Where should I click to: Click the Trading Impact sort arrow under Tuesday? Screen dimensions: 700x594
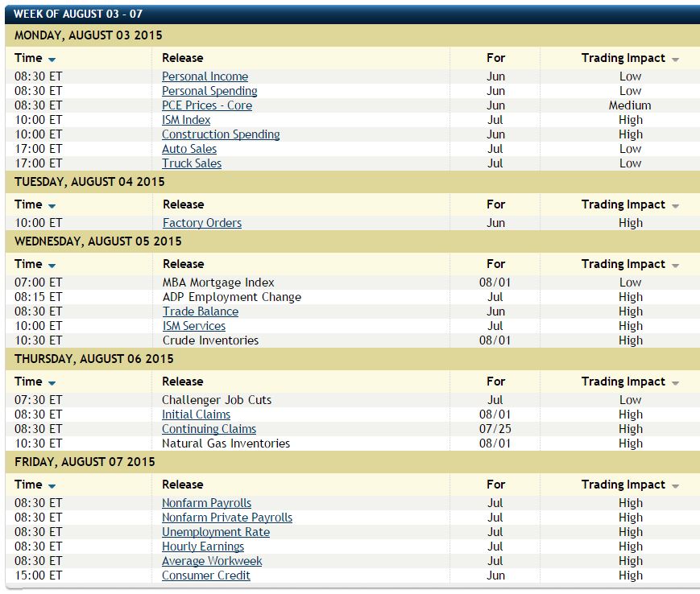click(675, 206)
